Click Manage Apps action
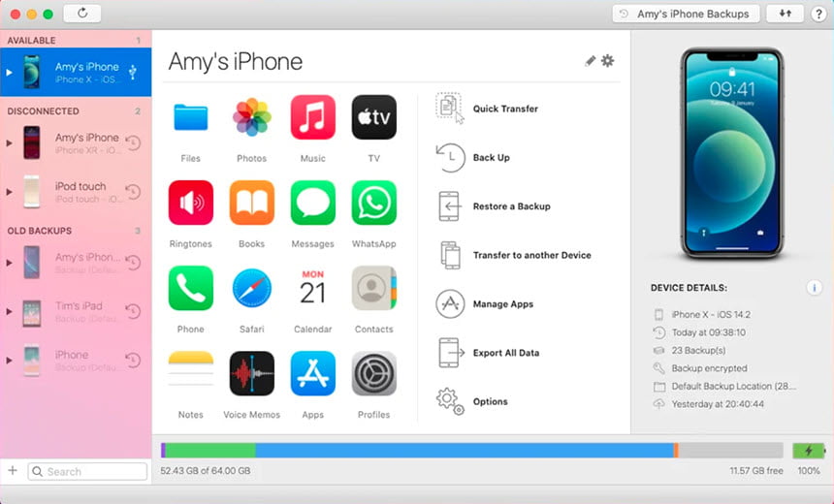The image size is (834, 504). 485,304
